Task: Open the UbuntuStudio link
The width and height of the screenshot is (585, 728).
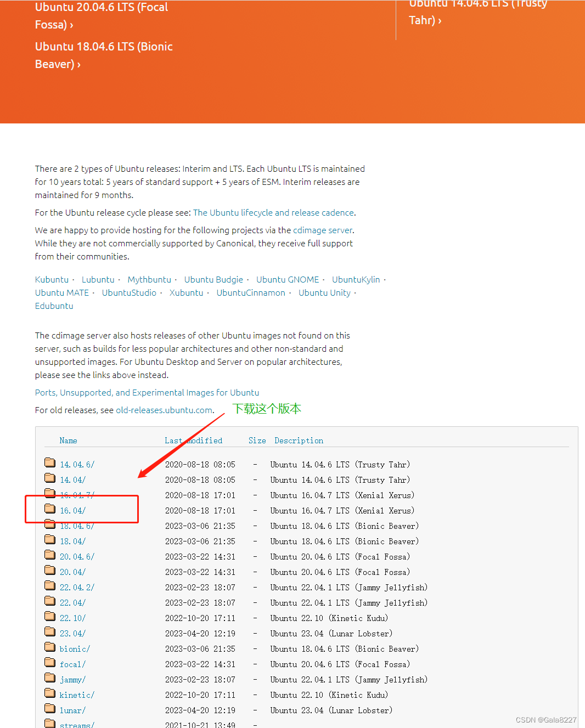Action: 129,292
